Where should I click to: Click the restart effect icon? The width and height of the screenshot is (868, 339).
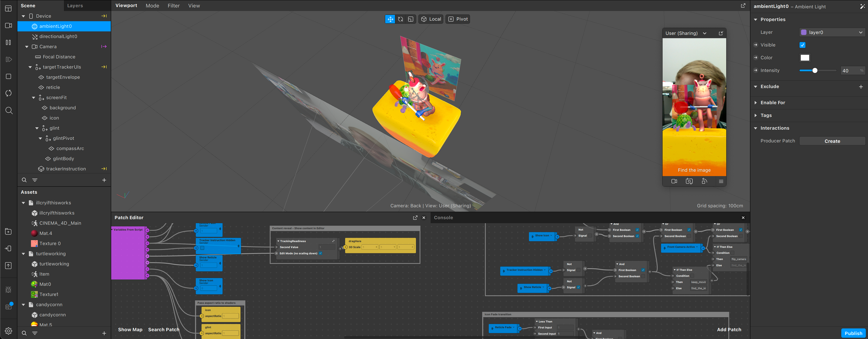pyautogui.click(x=8, y=93)
